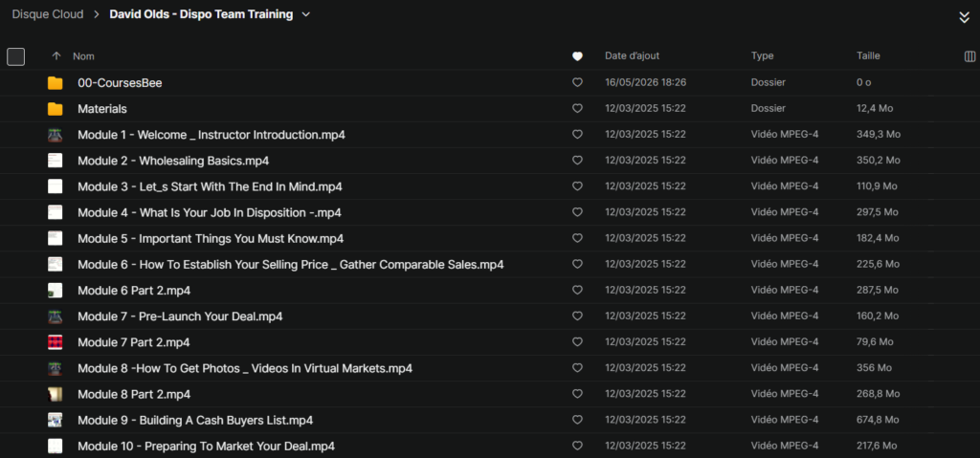The width and height of the screenshot is (980, 458).
Task: Select Module 6 - How To Establish Your Selling Price
Action: [x=291, y=264]
